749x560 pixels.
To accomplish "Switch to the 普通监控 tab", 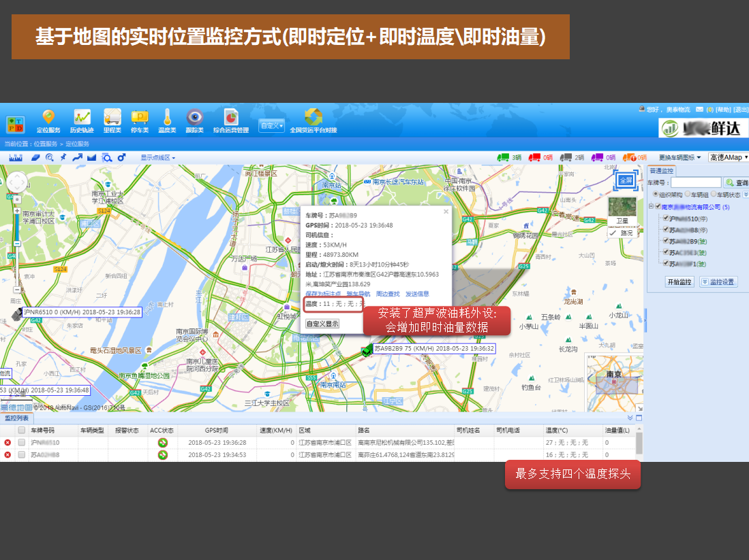I will 661,170.
